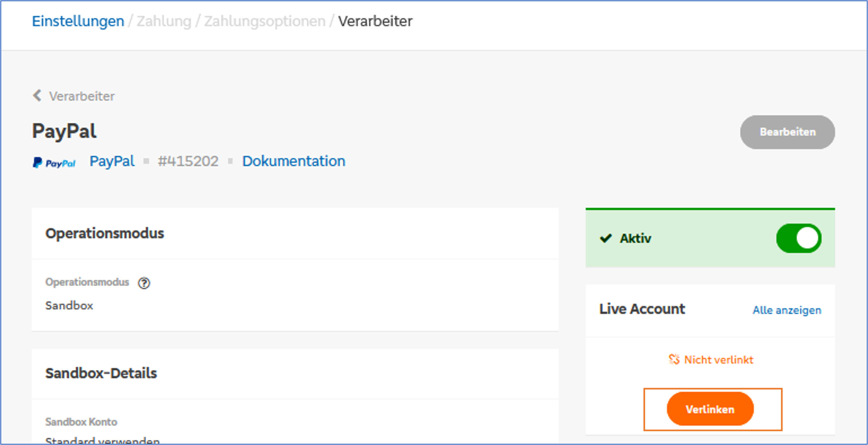Click the PayPal logo icon
The width and height of the screenshot is (868, 445).
point(54,163)
